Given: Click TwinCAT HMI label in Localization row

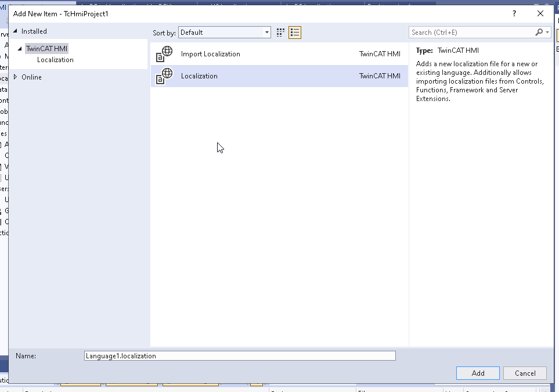Looking at the screenshot, I should click(x=380, y=76).
